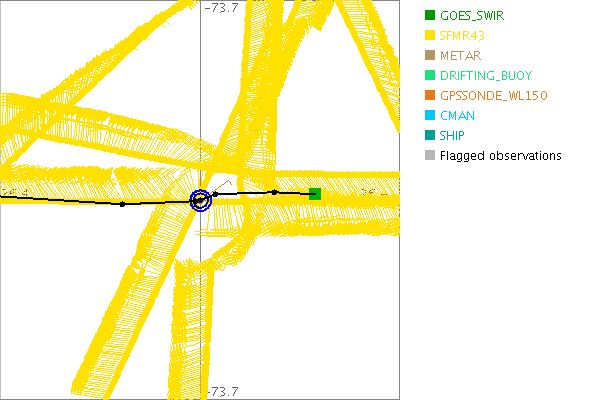Click the light blue CMAN legend swatch

[x=429, y=116]
